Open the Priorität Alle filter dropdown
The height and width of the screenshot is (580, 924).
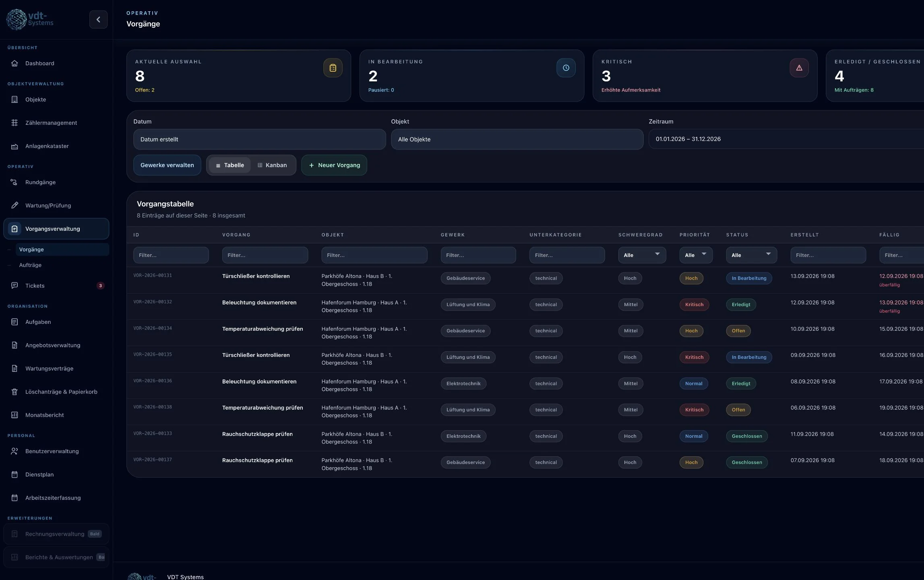click(x=696, y=255)
